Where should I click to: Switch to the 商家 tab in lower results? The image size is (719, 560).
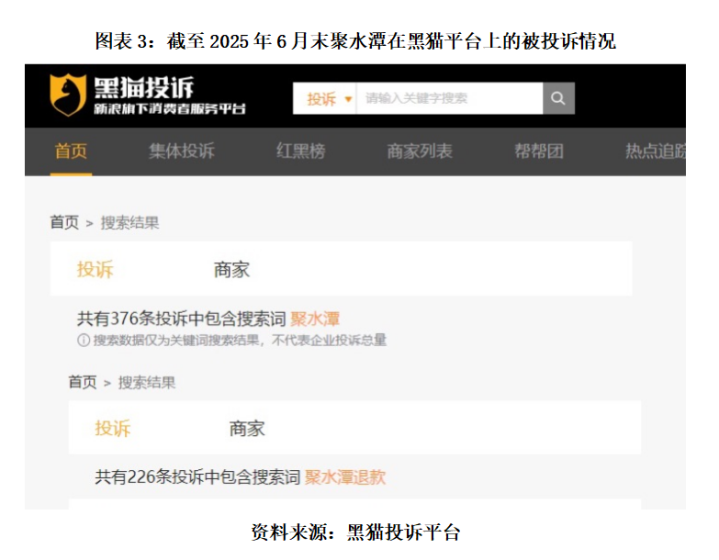(x=247, y=428)
